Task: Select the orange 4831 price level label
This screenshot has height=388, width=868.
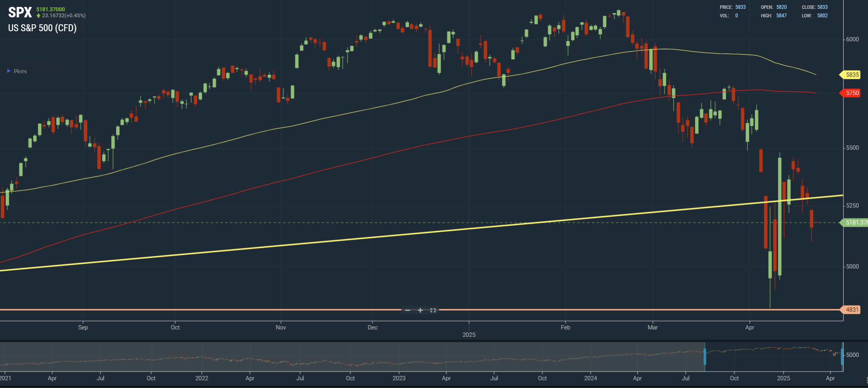Action: pyautogui.click(x=850, y=309)
